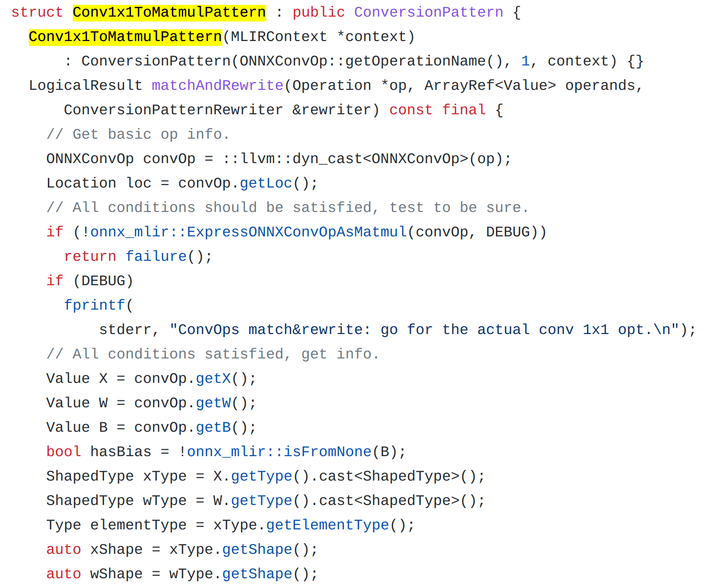Select purple ConversionPattern base class name
Screen dimensions: 726x588
click(x=428, y=12)
